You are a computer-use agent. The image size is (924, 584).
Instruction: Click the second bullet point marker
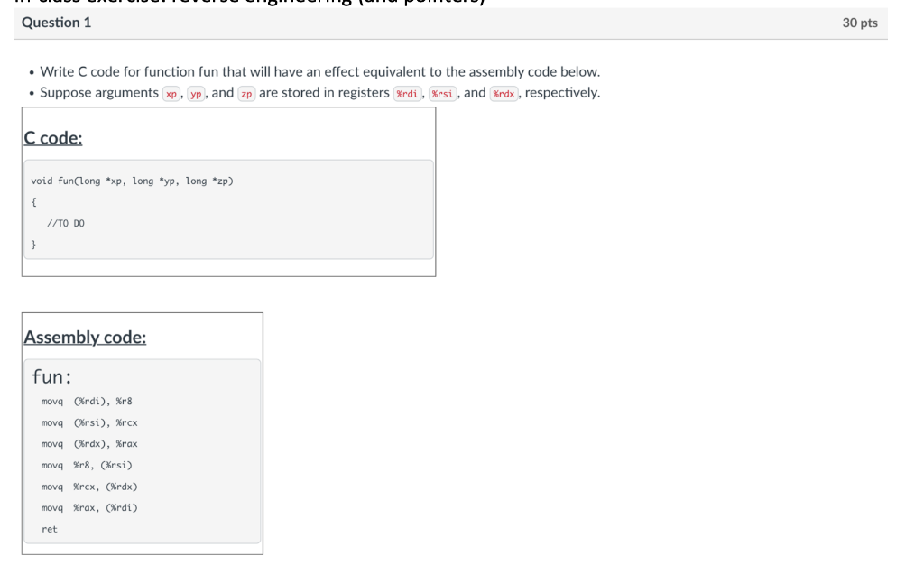tap(30, 92)
